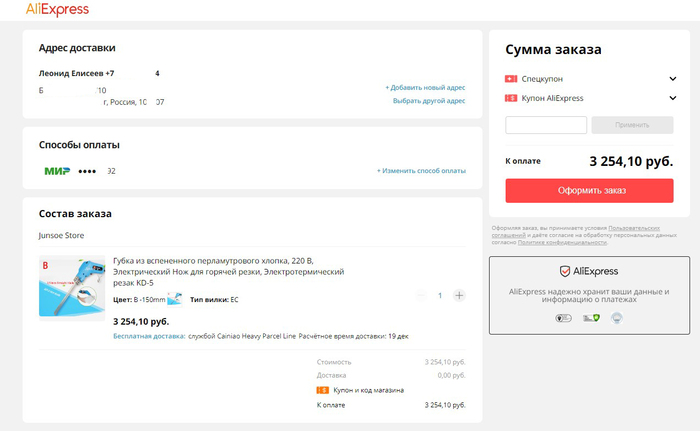The image size is (700, 431).
Task: Click the red Спецкупон coupon icon
Action: pyautogui.click(x=511, y=79)
